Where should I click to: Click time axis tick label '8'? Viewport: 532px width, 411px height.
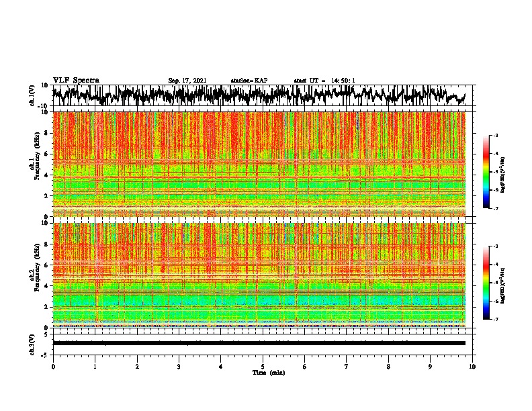(388, 367)
